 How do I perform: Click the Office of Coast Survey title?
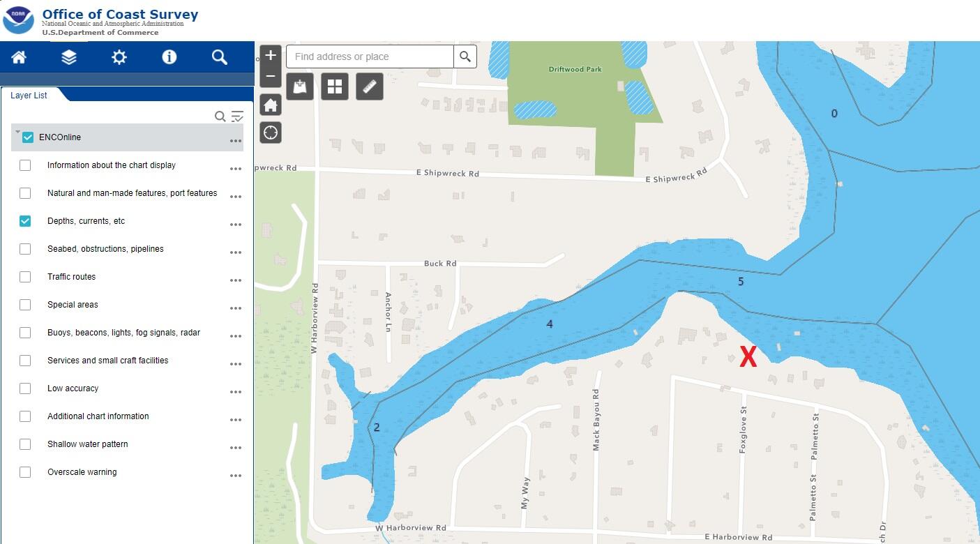[x=120, y=14]
